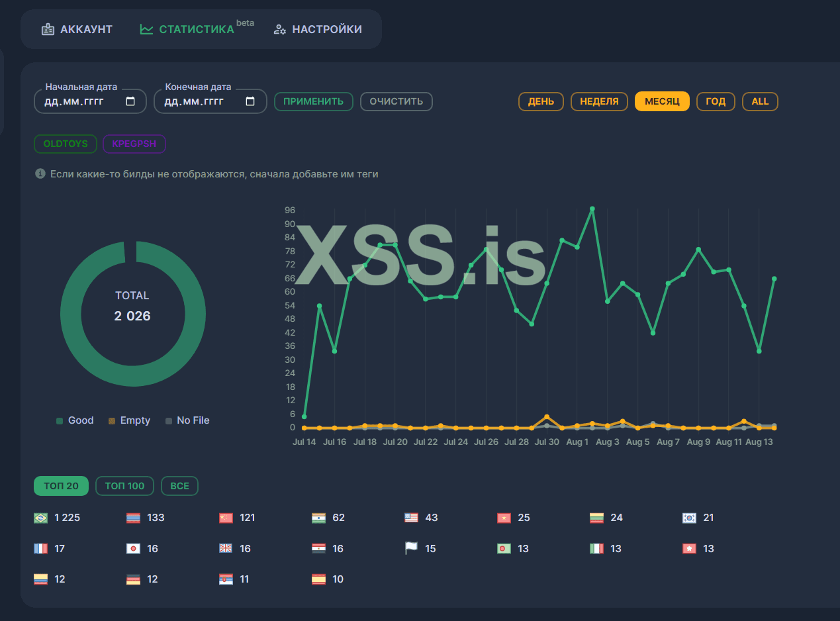Click the Serbia flag with 11

coord(226,579)
